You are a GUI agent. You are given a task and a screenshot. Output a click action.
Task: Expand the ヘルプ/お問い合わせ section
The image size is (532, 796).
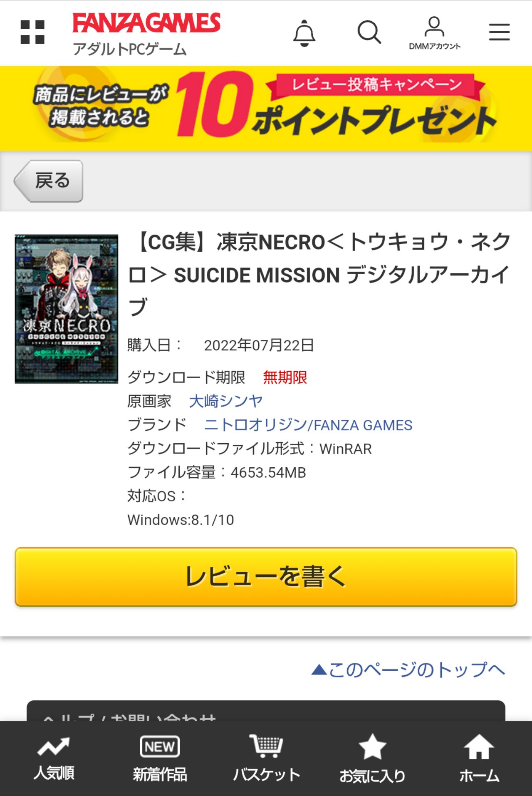click(x=266, y=711)
